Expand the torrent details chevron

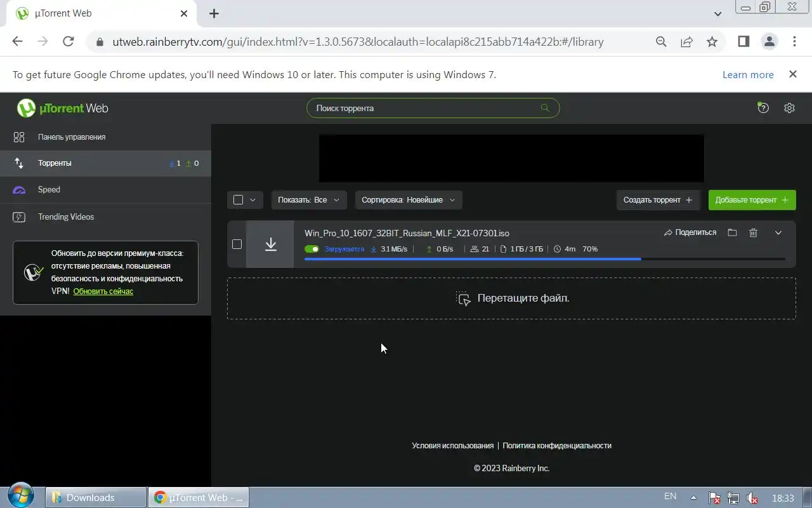click(778, 232)
